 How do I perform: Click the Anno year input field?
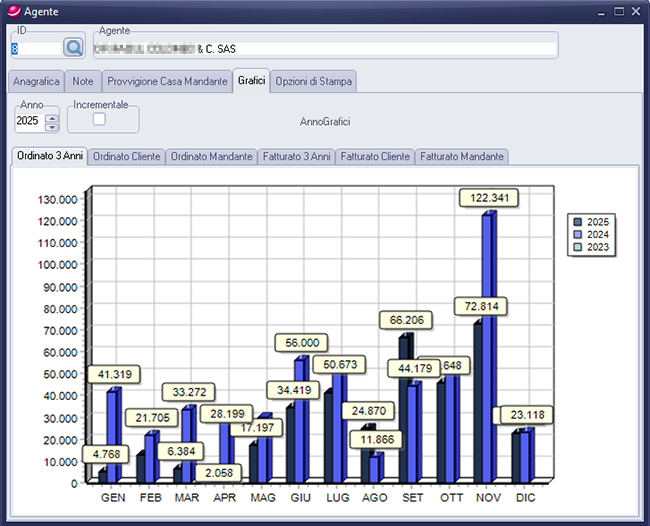click(x=29, y=121)
